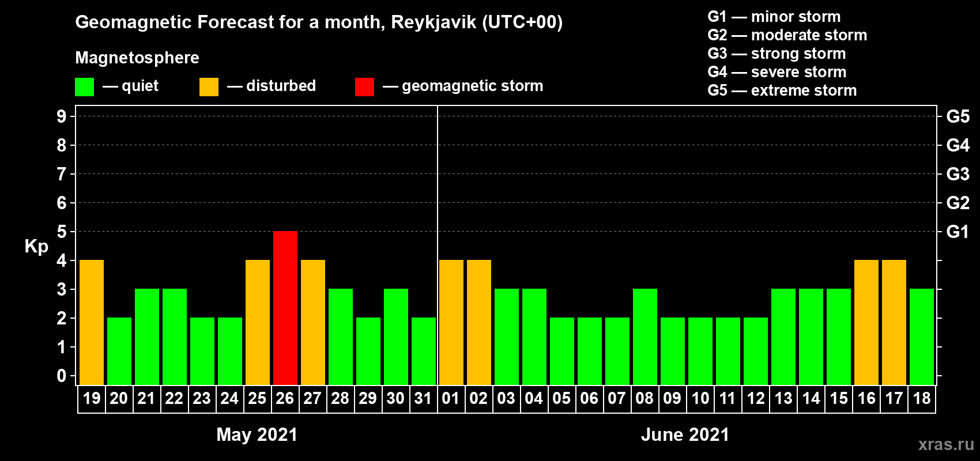
Task: Click the date cell '26' below the chart
Action: click(x=285, y=399)
